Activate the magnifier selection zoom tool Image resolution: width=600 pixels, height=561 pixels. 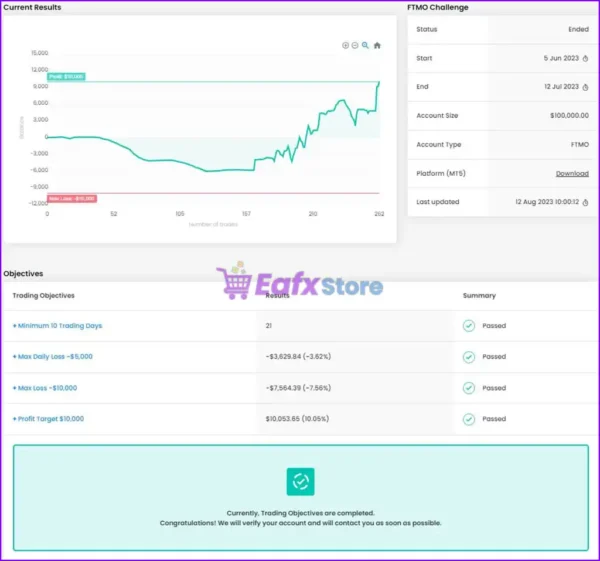(365, 45)
